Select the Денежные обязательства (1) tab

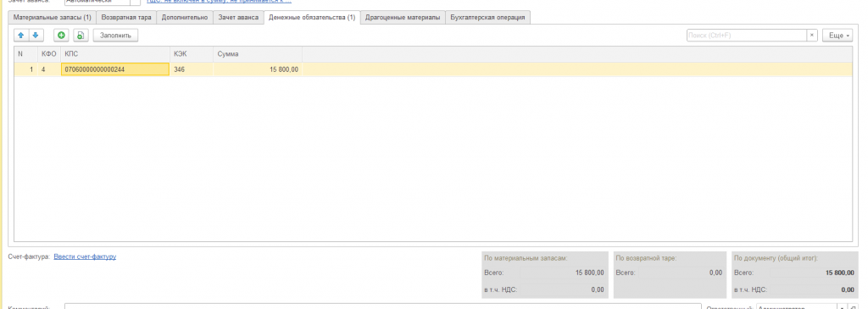(x=312, y=18)
